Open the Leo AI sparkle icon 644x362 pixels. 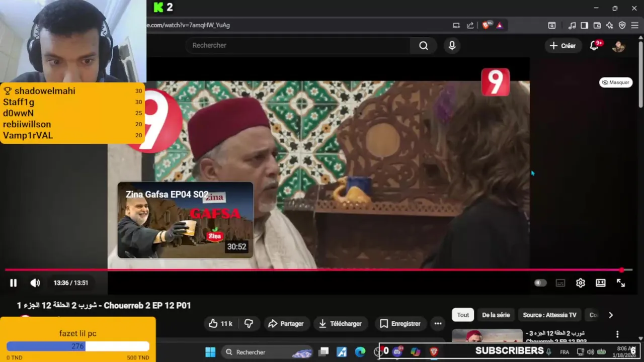[x=610, y=25]
